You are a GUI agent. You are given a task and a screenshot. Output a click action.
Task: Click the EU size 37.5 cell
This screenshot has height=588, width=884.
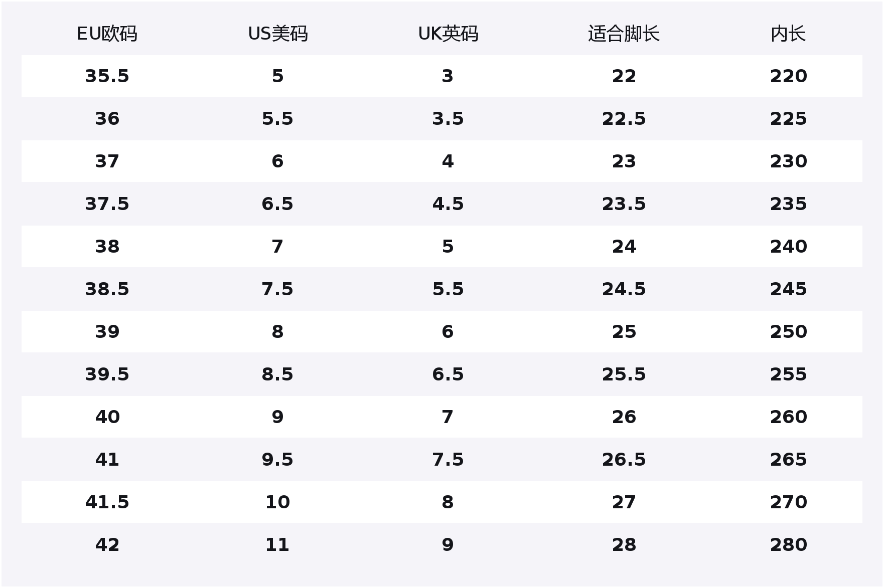click(107, 204)
